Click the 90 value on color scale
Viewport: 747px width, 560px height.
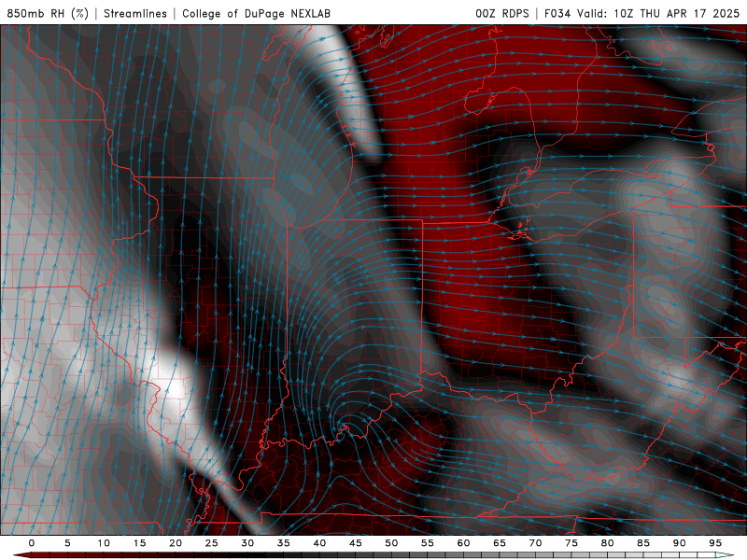(x=679, y=543)
